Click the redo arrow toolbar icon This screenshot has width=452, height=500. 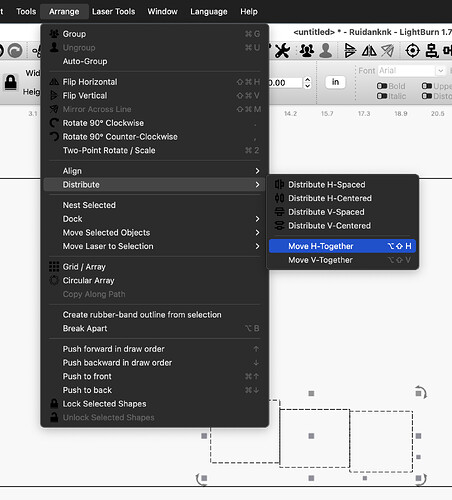(x=15, y=51)
